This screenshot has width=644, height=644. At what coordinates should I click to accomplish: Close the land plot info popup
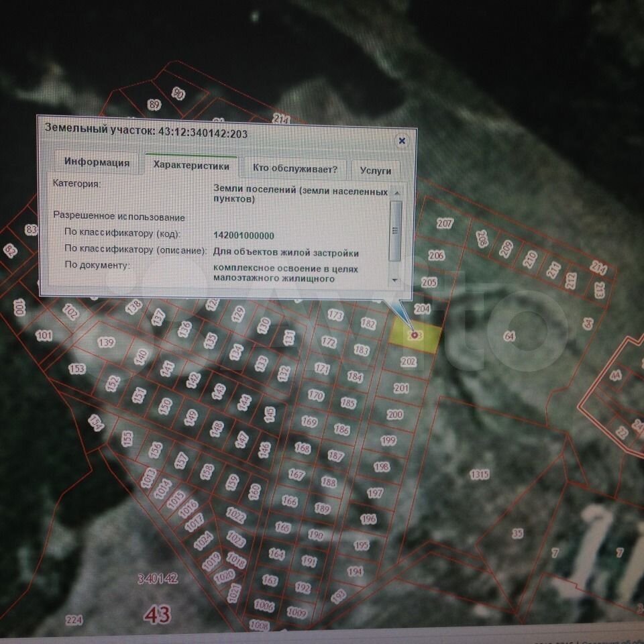[x=402, y=141]
